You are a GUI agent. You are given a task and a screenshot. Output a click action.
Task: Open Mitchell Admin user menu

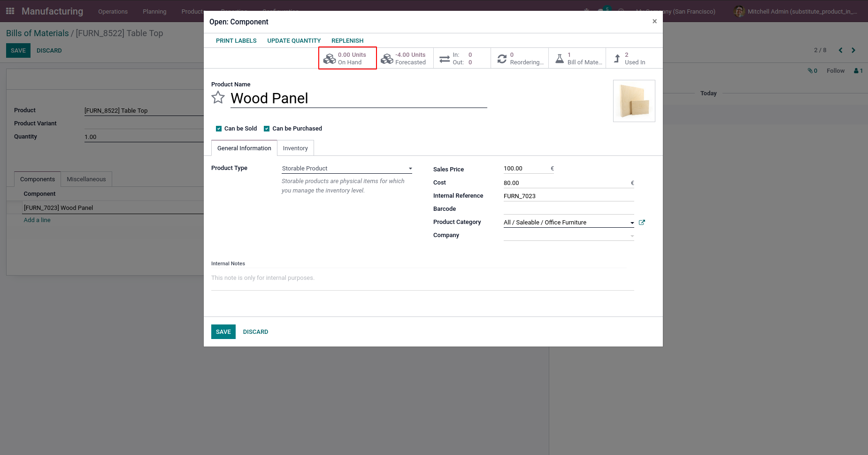click(x=796, y=11)
